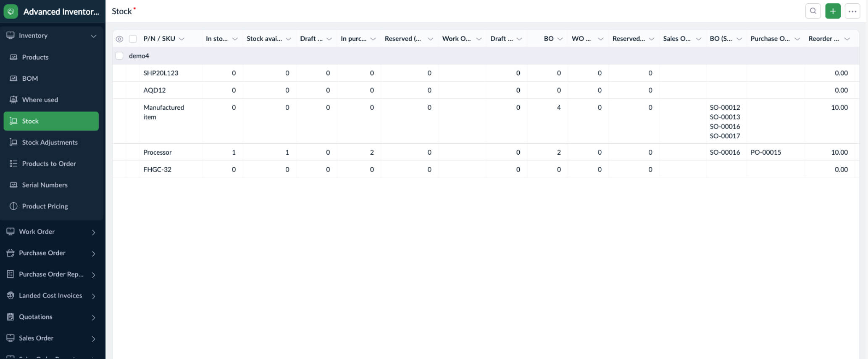Image resolution: width=868 pixels, height=359 pixels.
Task: Open the P/N / SKU column dropdown
Action: pos(181,39)
